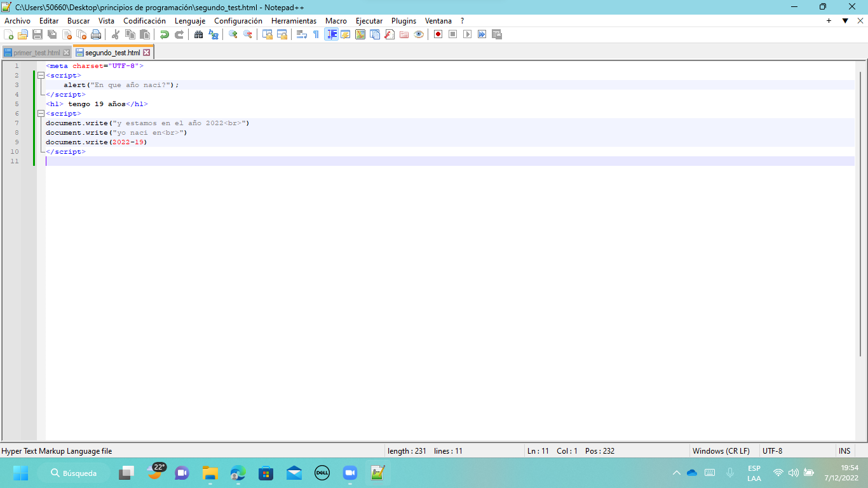Toggle show all characters pilcrow
This screenshot has height=488, width=868.
pyautogui.click(x=316, y=34)
